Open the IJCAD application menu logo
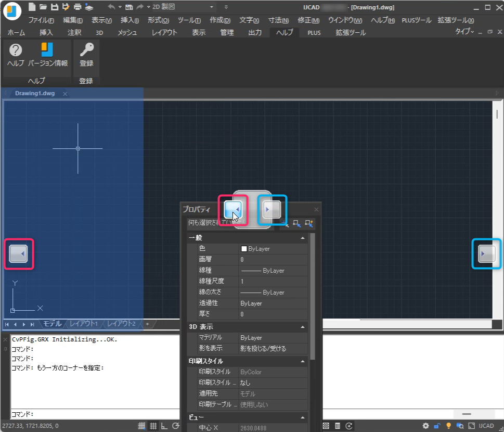The image size is (504, 432). point(12,10)
